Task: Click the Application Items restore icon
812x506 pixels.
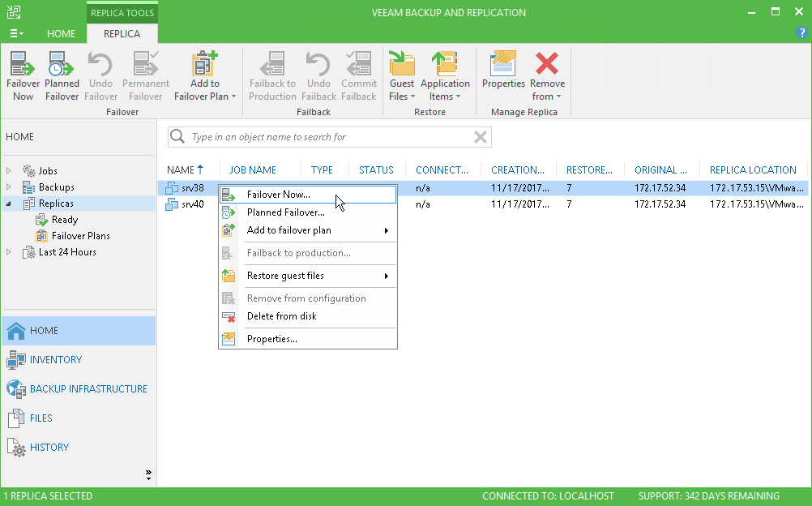Action: click(x=445, y=63)
